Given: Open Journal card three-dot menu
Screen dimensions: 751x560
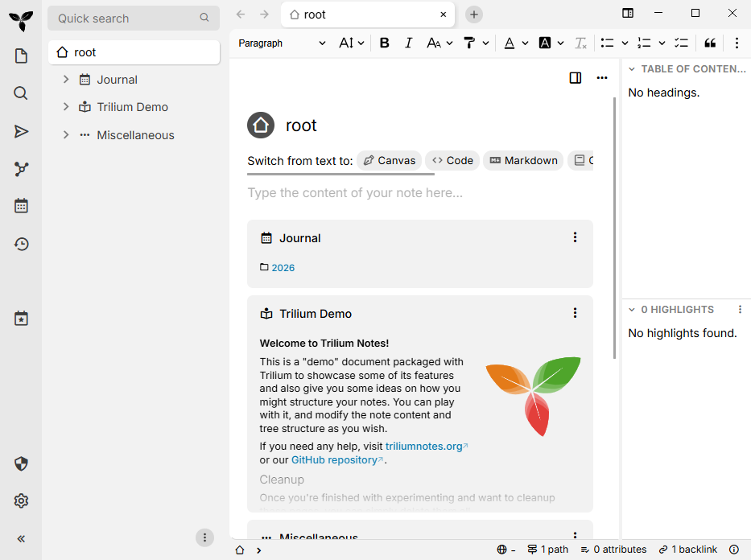Looking at the screenshot, I should tap(575, 237).
